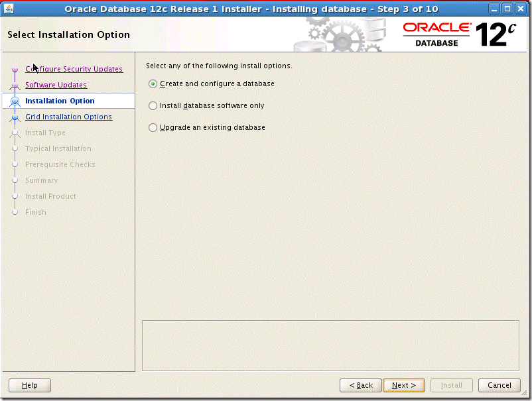Click the Grid Installation Options step bullet
The image size is (532, 401).
[15, 117]
